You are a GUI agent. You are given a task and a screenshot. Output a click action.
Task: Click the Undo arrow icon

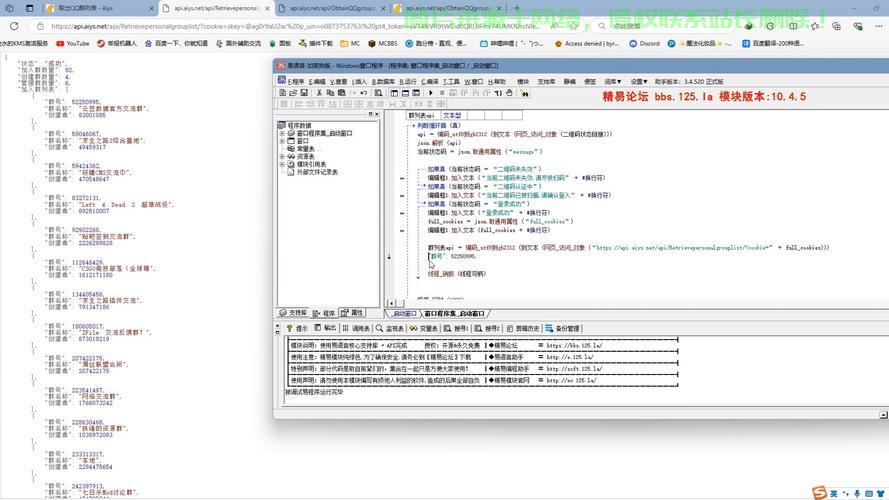363,93
